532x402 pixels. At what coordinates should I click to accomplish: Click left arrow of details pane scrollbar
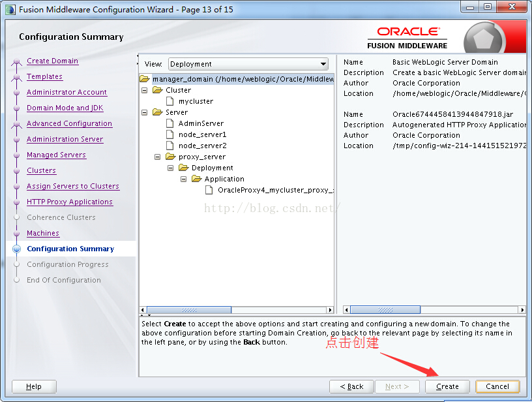[x=346, y=310]
